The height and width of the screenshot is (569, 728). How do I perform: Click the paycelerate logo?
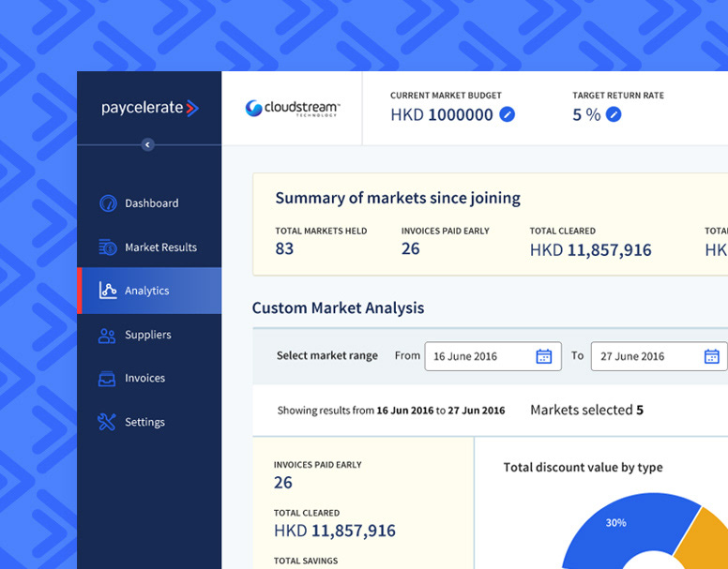coord(150,108)
